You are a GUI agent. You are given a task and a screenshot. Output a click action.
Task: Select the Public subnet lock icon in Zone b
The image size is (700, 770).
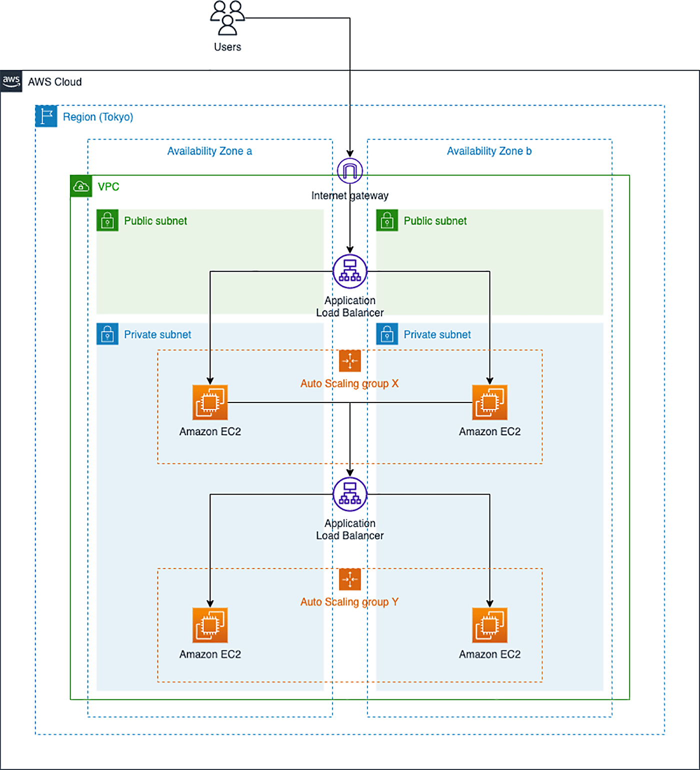click(387, 220)
